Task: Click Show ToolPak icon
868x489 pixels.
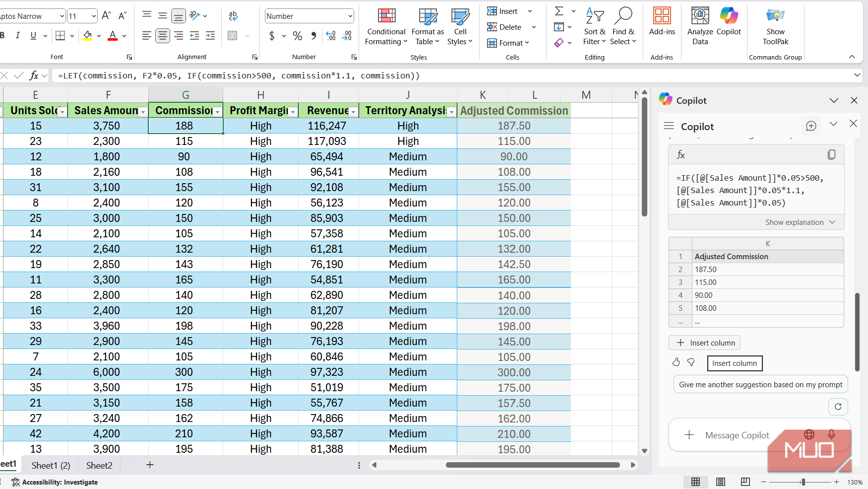Action: click(775, 15)
